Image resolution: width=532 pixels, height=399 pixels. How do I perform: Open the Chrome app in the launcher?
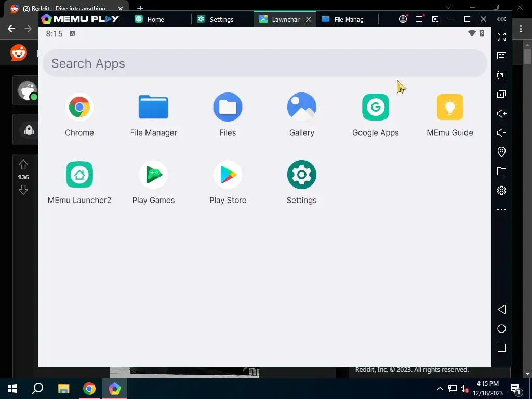(x=79, y=107)
